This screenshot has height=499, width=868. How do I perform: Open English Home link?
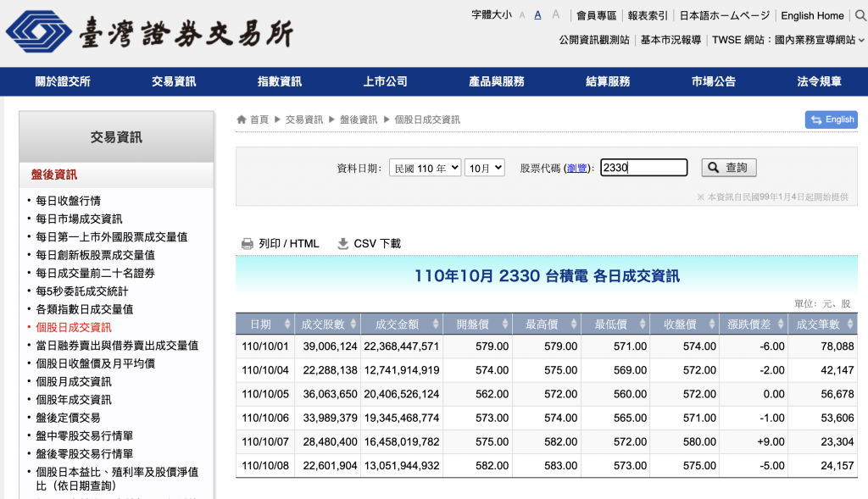(x=812, y=15)
